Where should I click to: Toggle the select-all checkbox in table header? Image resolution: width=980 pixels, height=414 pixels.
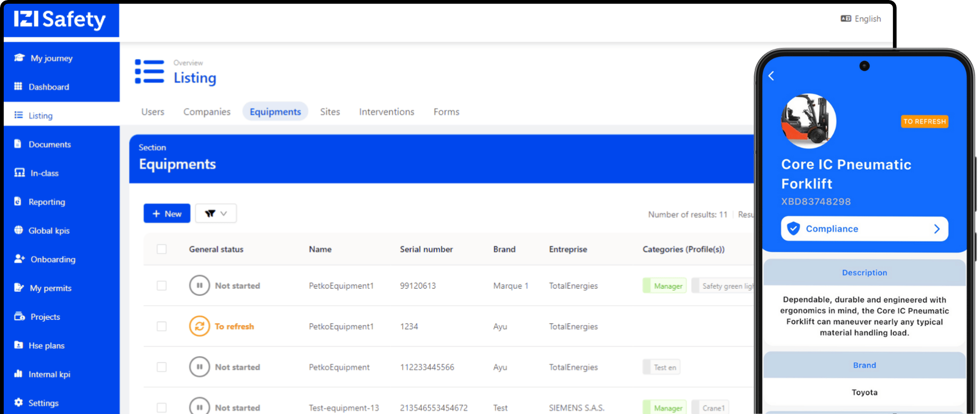click(x=162, y=249)
